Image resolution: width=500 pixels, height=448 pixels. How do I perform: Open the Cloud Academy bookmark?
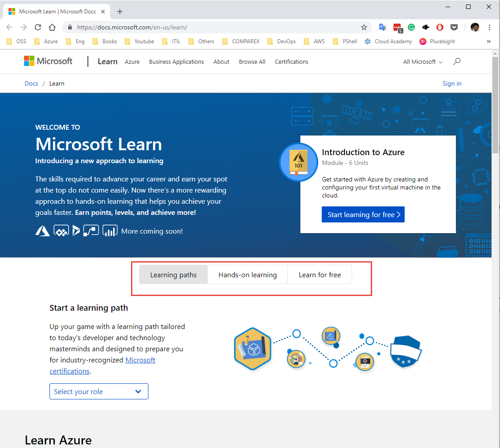(388, 41)
